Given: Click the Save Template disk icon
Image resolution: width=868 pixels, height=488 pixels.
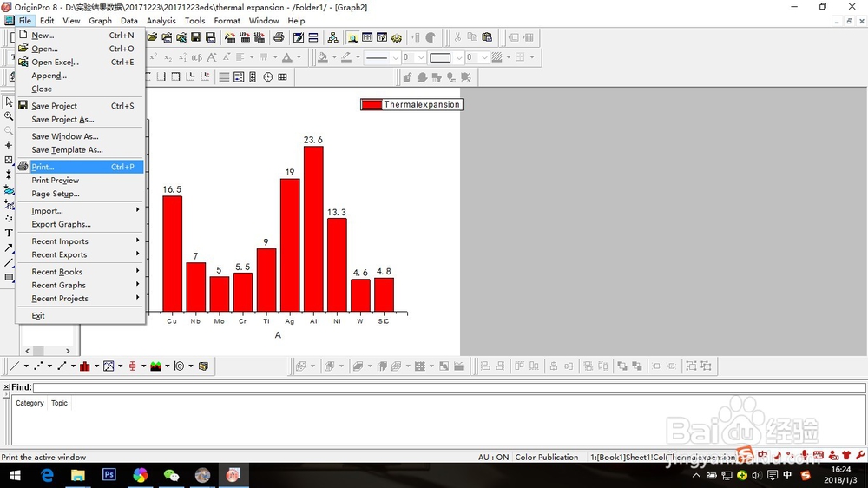Looking at the screenshot, I should pos(210,37).
